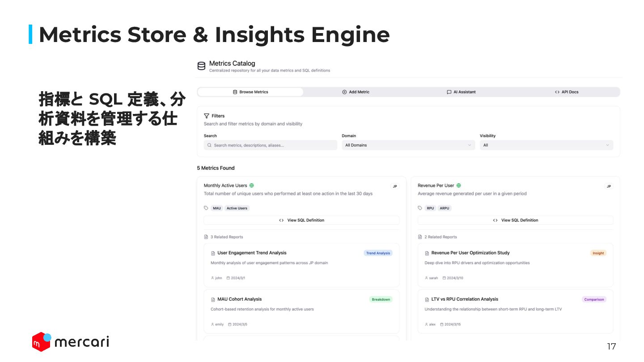Click the Comparison badge
Screen dimensions: 644x362
[x=594, y=299]
